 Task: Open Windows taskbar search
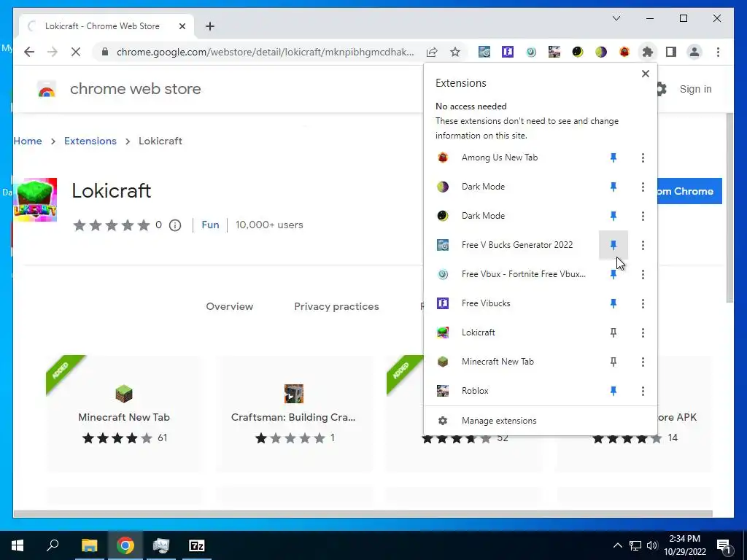click(53, 545)
